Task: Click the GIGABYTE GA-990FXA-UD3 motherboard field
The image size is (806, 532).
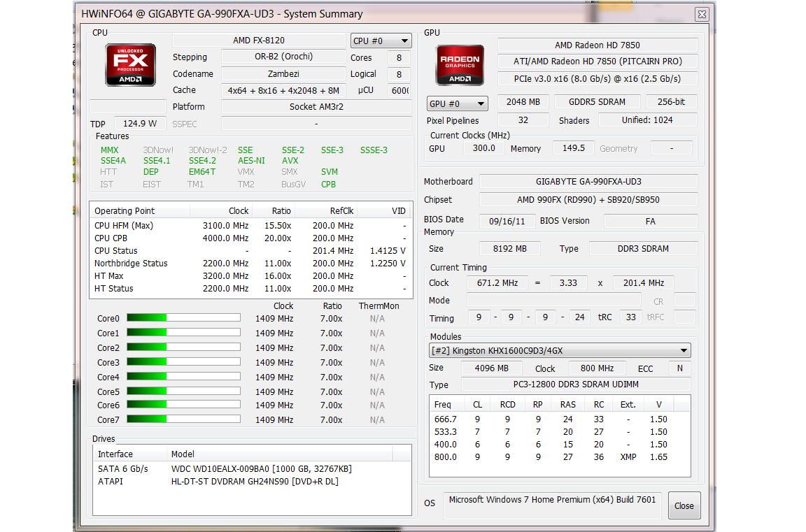Action: tap(588, 182)
